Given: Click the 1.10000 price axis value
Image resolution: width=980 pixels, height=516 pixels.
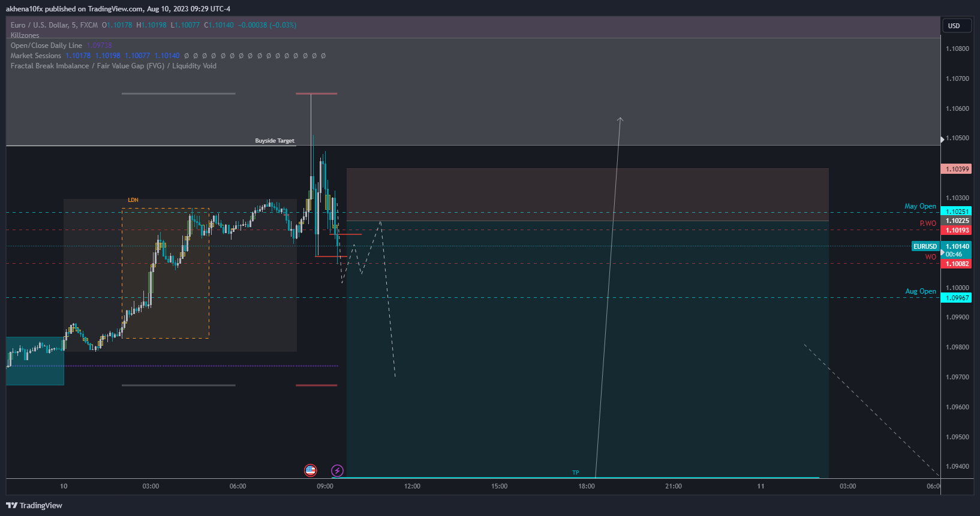Looking at the screenshot, I should [957, 288].
